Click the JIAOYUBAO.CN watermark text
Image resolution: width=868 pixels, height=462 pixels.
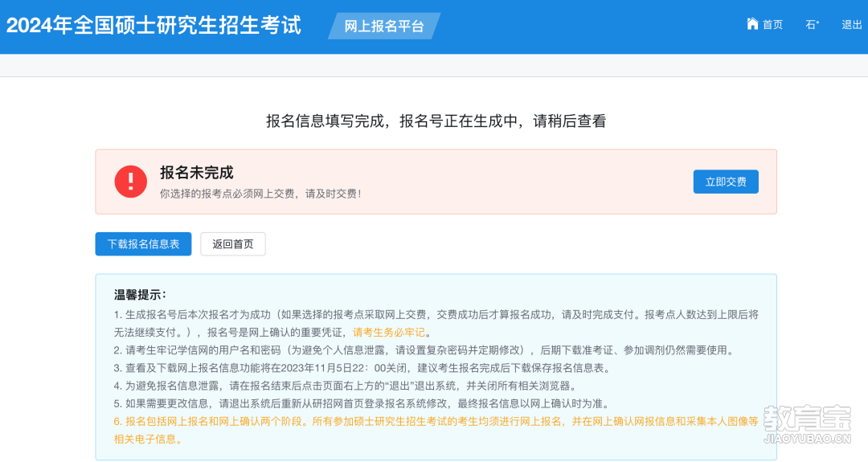coord(807,439)
